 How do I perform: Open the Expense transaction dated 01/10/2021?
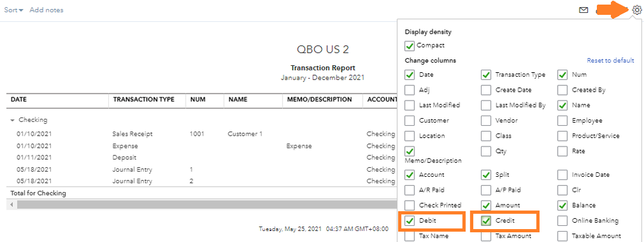point(201,146)
